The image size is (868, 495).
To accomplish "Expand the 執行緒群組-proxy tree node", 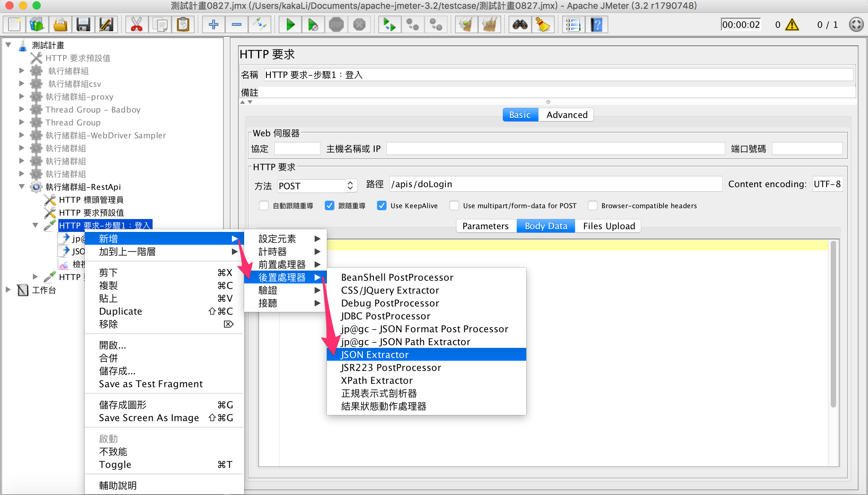I will pos(21,96).
